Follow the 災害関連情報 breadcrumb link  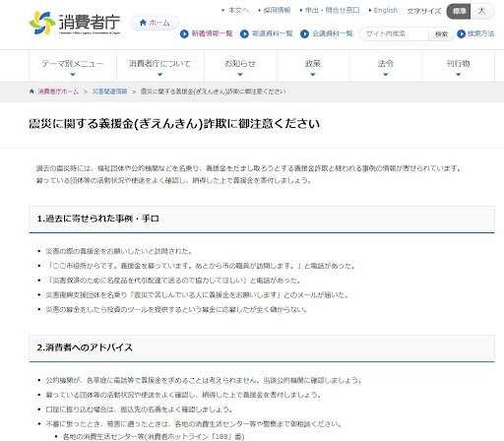[109, 92]
